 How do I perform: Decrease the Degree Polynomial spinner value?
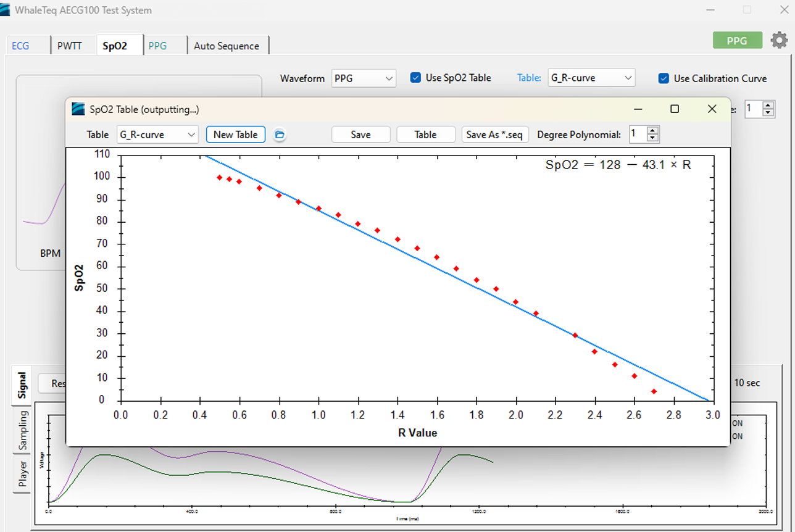(x=654, y=138)
